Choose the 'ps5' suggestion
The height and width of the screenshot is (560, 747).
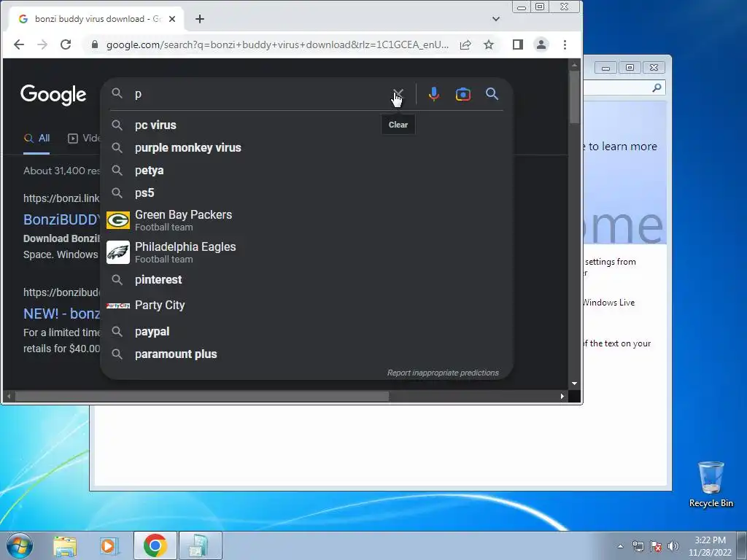(x=307, y=192)
